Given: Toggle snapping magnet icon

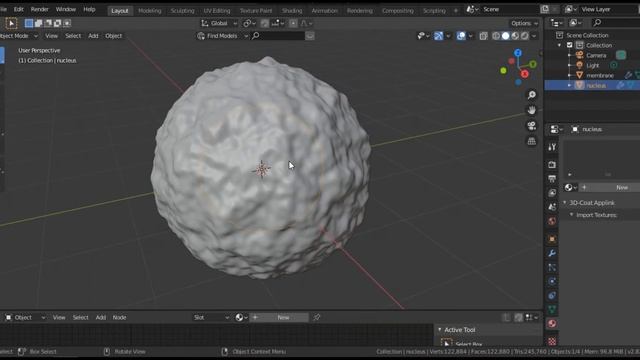Looking at the screenshot, I should coord(264,24).
